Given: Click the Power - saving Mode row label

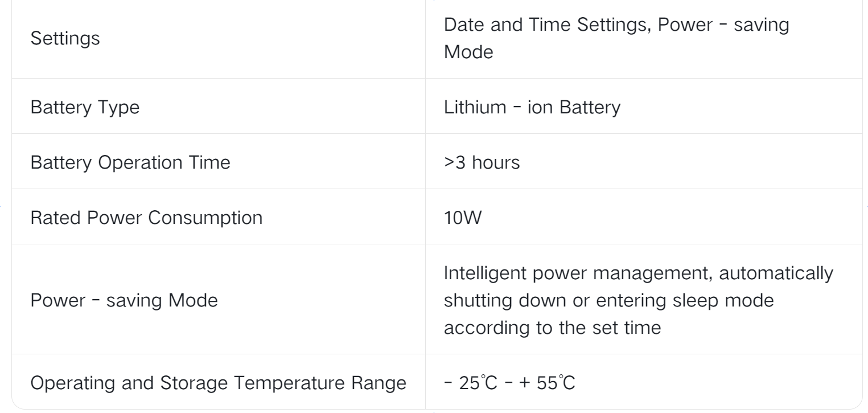Looking at the screenshot, I should [124, 300].
